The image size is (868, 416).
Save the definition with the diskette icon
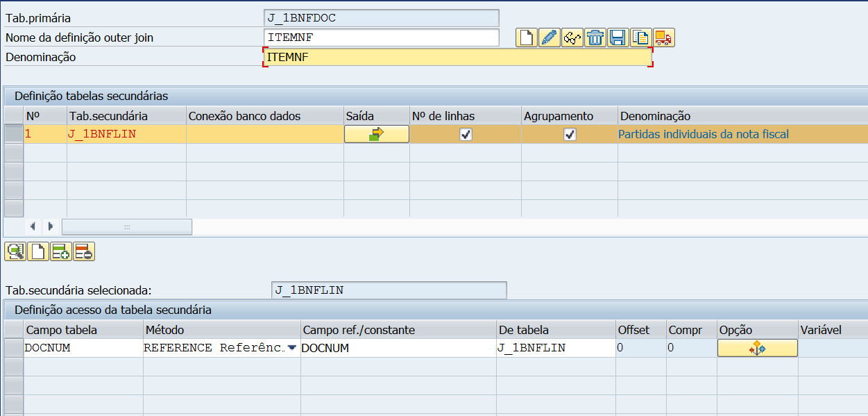coord(618,38)
